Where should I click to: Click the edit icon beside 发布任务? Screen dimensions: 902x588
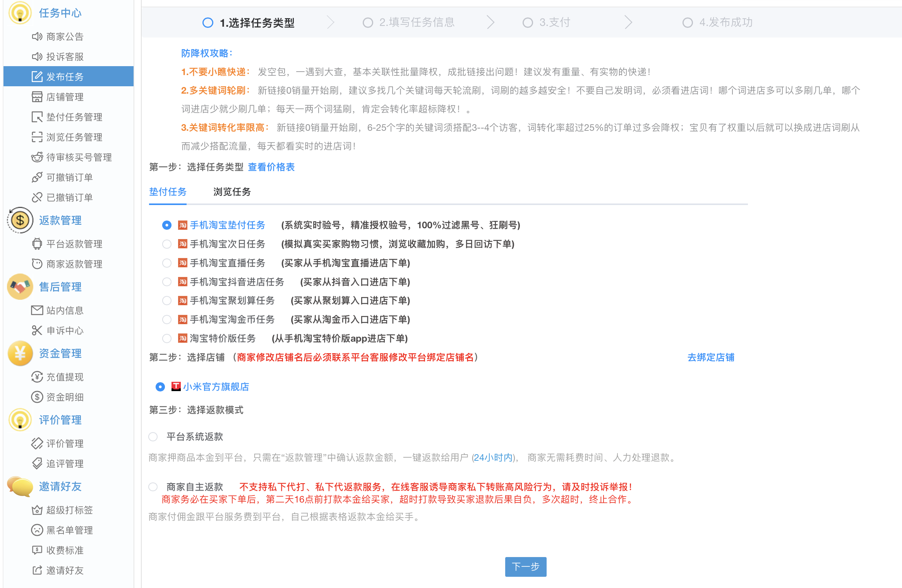pos(37,77)
